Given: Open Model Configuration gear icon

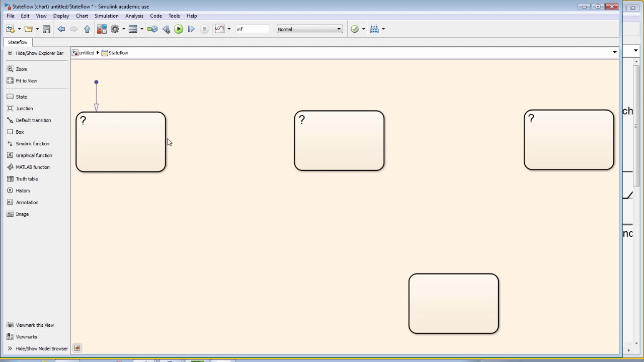Looking at the screenshot, I should coord(115,29).
